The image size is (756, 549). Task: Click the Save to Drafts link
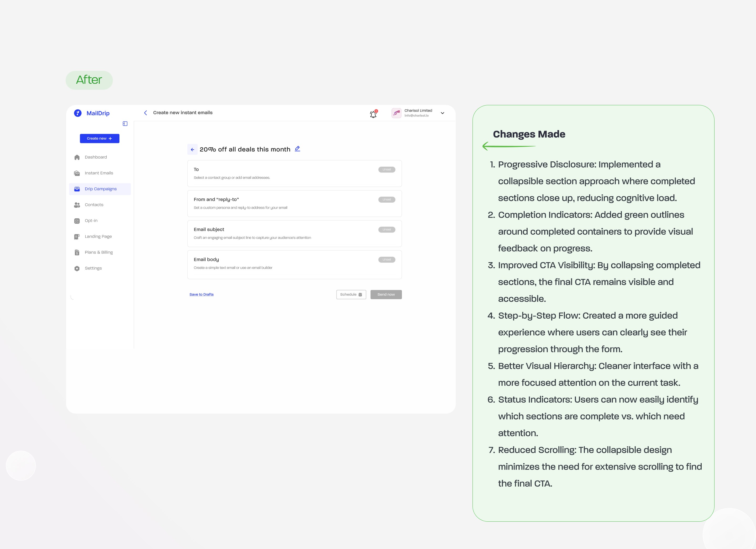(201, 294)
